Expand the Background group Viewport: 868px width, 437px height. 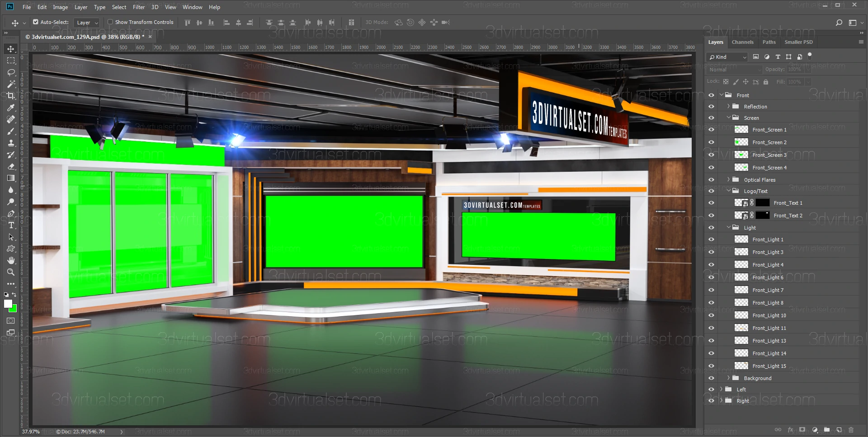(728, 378)
